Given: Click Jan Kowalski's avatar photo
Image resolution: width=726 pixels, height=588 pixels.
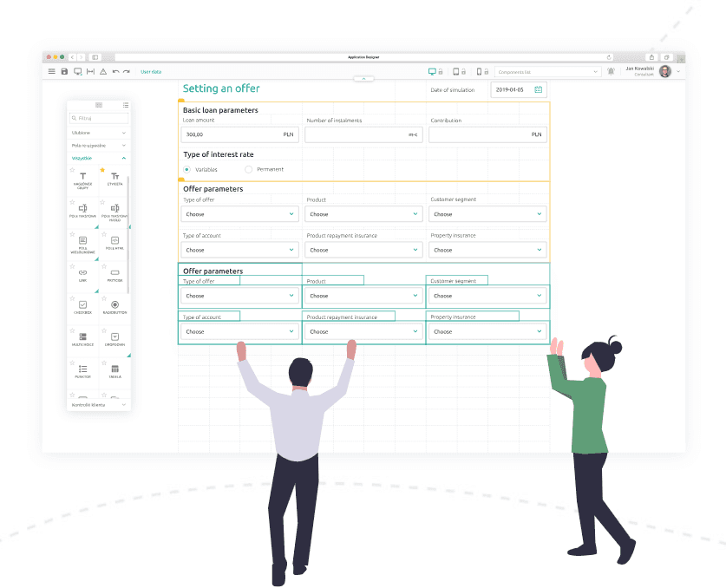Looking at the screenshot, I should pos(665,71).
